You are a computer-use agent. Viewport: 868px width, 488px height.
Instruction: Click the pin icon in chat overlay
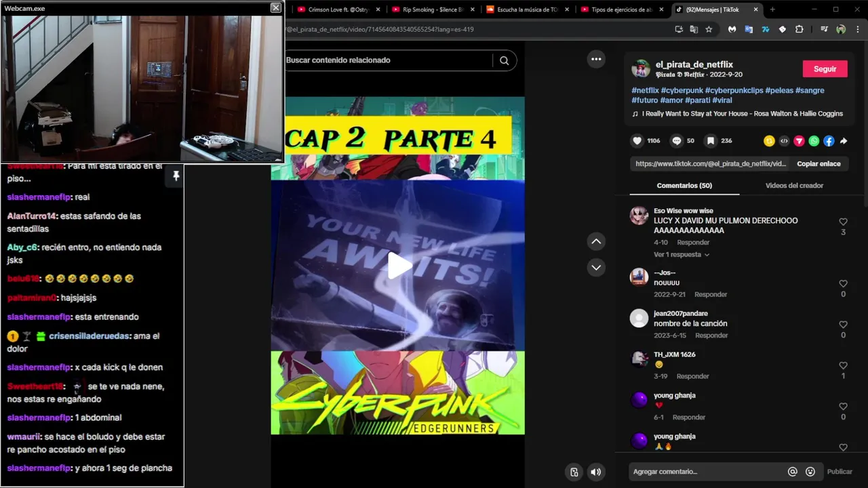point(176,176)
